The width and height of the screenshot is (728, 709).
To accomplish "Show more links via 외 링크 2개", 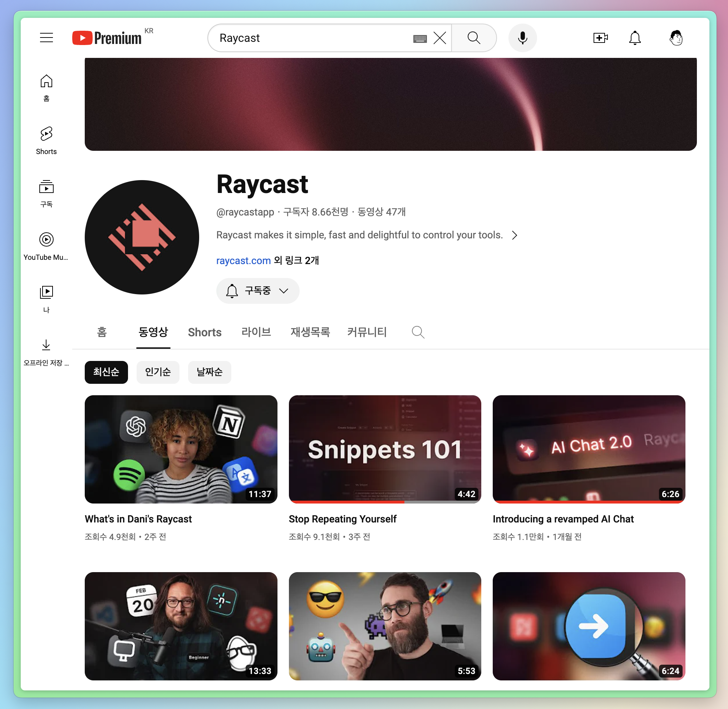I will point(296,261).
